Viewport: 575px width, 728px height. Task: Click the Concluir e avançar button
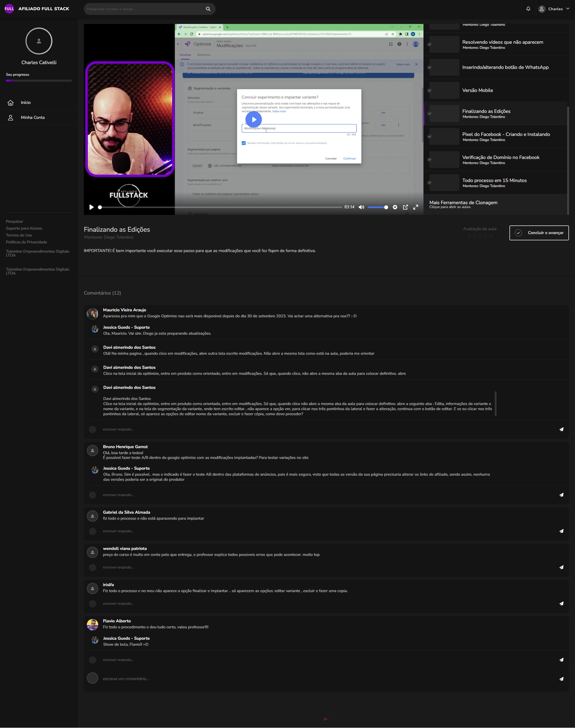click(539, 233)
